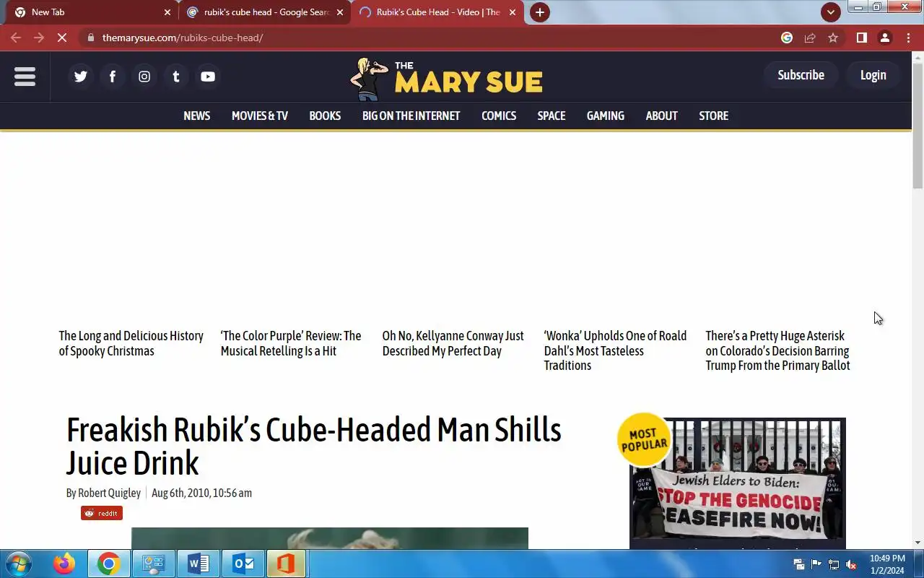Open the Office taskbar icon
Viewport: 924px width, 578px height.
click(287, 564)
